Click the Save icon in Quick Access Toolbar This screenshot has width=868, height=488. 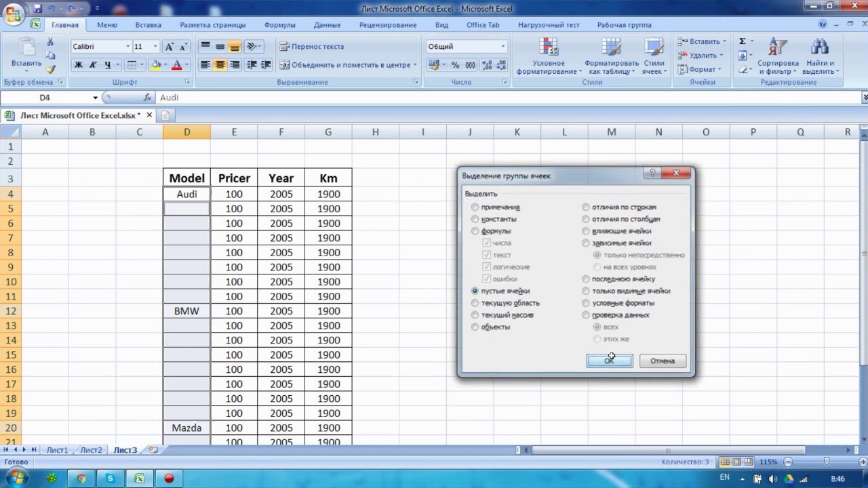pyautogui.click(x=37, y=8)
